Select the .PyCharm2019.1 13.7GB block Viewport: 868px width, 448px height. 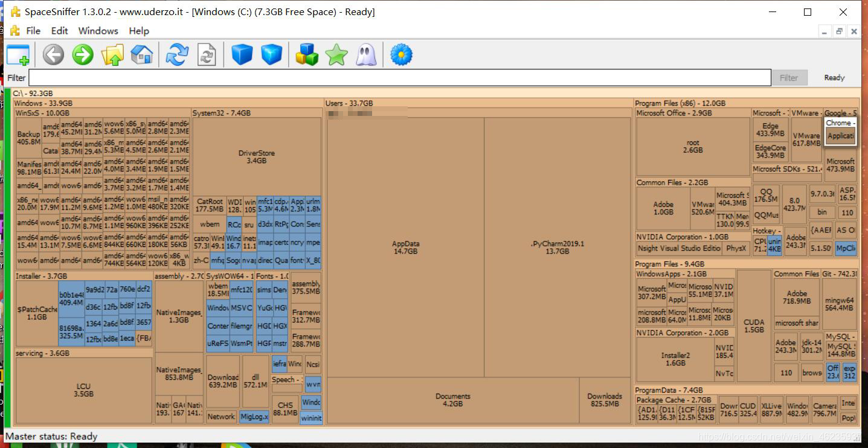(x=557, y=248)
